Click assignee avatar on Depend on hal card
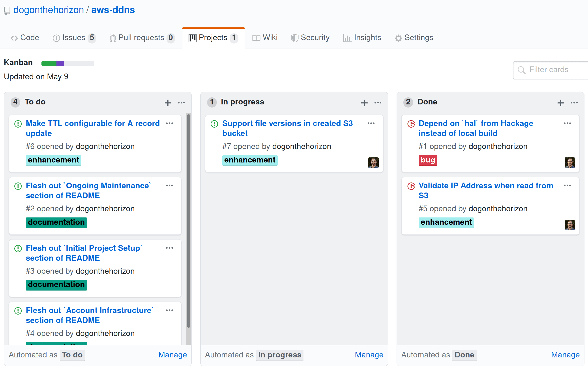This screenshot has height=370, width=588. pos(570,162)
